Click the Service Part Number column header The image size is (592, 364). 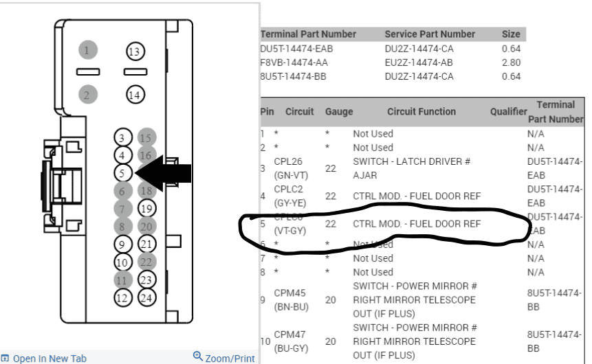pos(430,34)
